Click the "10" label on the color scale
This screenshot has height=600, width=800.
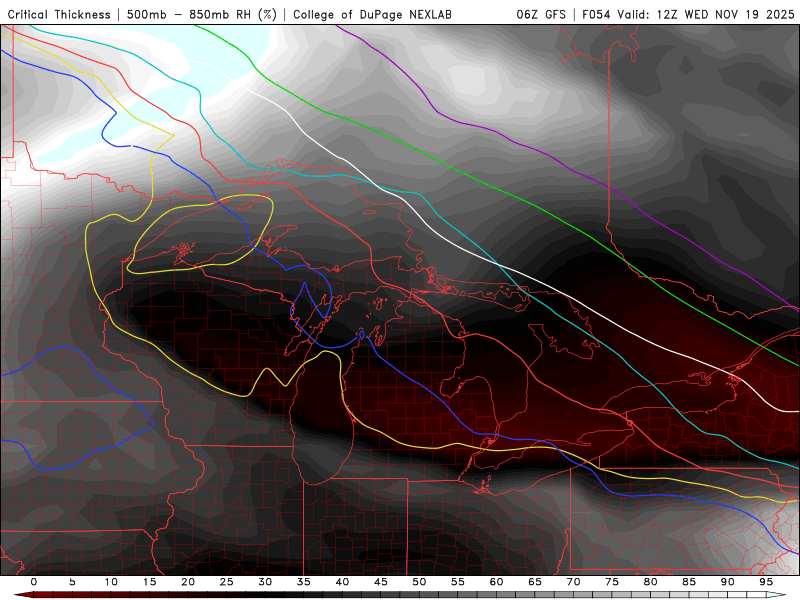(x=111, y=582)
